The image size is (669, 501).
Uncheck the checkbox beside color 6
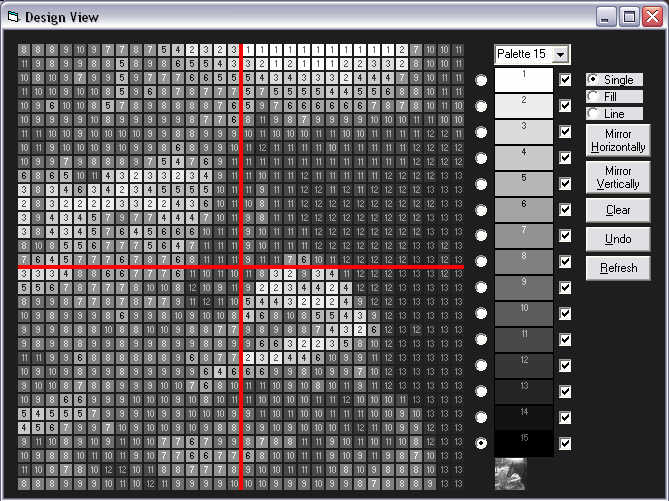coord(565,210)
